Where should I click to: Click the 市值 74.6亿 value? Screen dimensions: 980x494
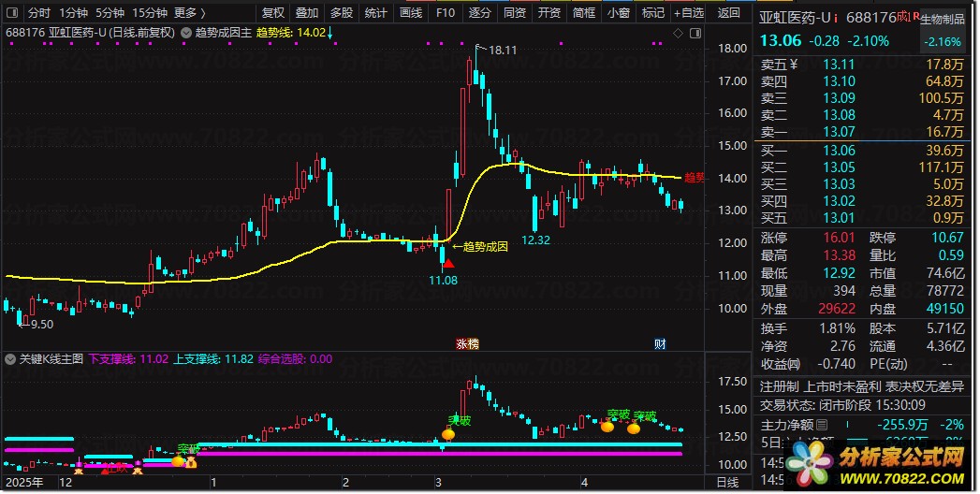tap(945, 273)
